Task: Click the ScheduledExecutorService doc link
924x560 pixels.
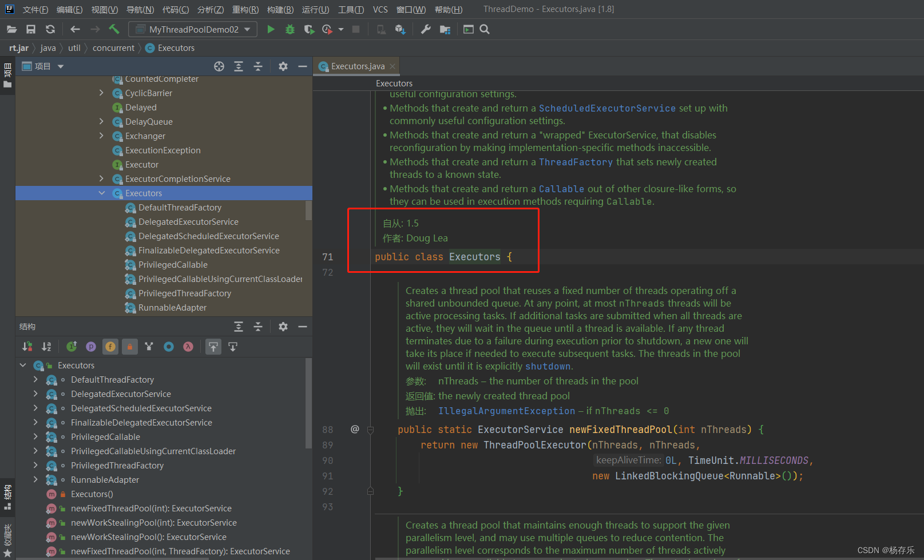Action: coord(607,108)
